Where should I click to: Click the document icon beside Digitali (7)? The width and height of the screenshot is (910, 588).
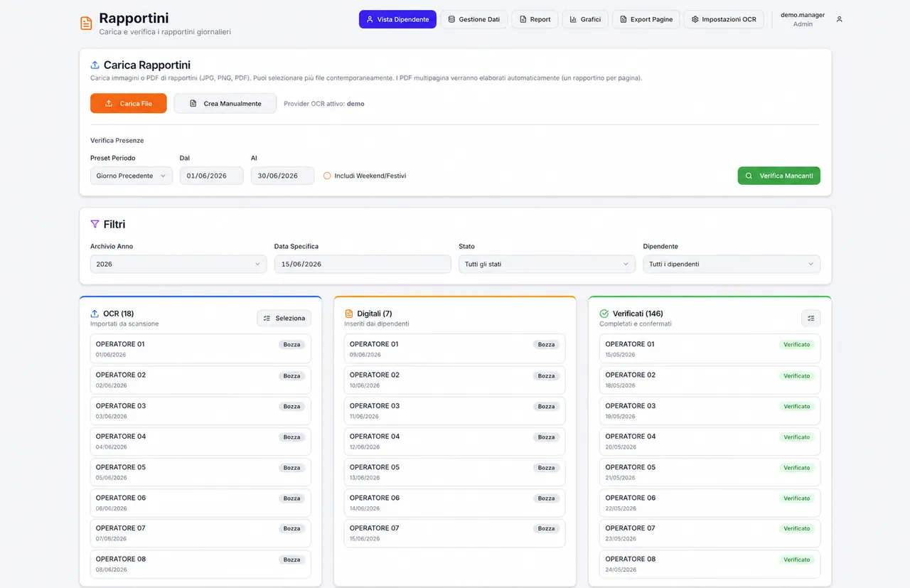348,314
